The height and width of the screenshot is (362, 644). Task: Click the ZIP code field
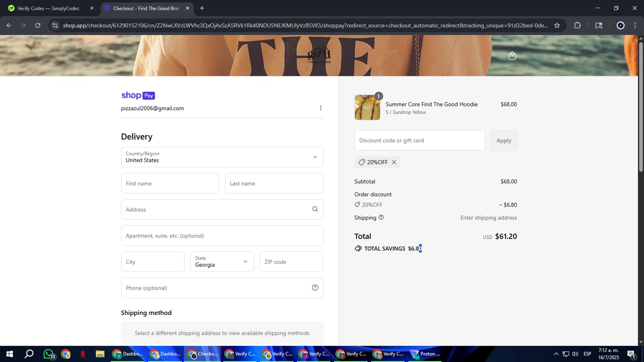click(x=291, y=262)
